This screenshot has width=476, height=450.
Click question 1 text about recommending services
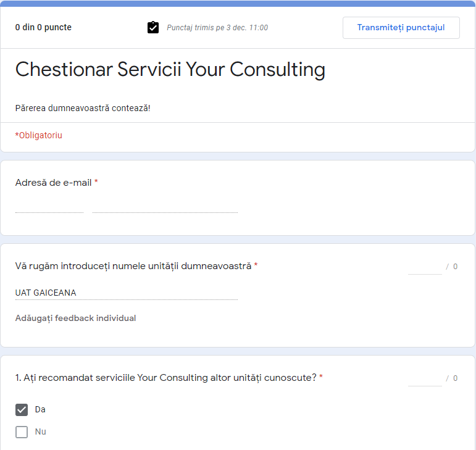click(x=166, y=378)
